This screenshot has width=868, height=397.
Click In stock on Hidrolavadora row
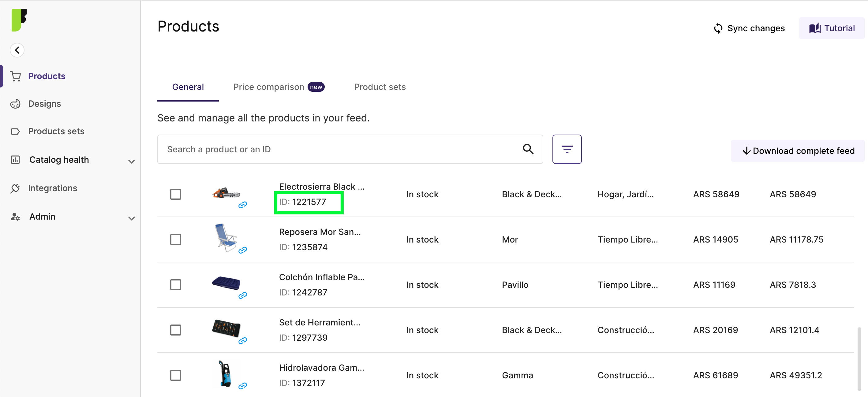(422, 376)
